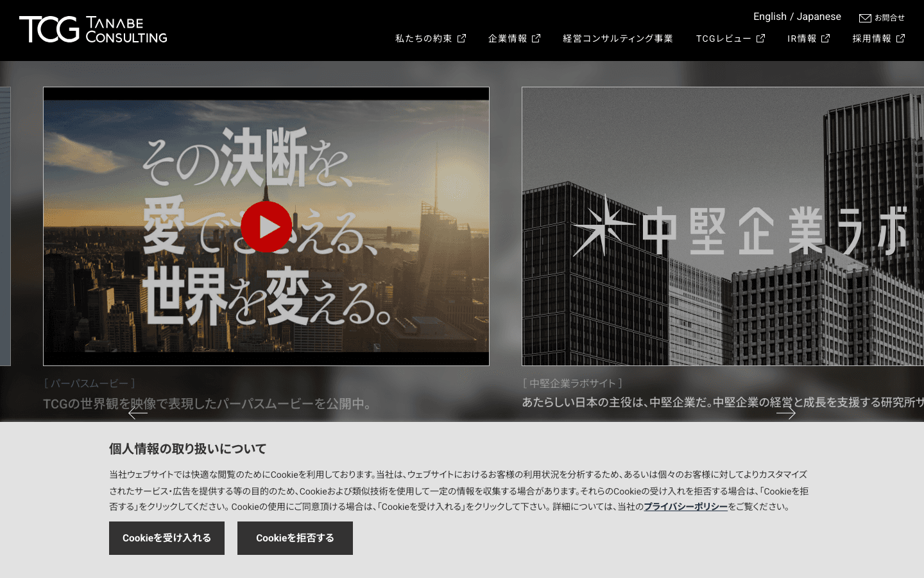Click external link icon beside 私たちの約束
The image size is (924, 578).
[461, 39]
